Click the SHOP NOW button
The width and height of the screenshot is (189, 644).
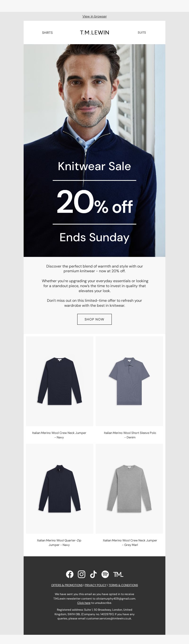[94, 319]
